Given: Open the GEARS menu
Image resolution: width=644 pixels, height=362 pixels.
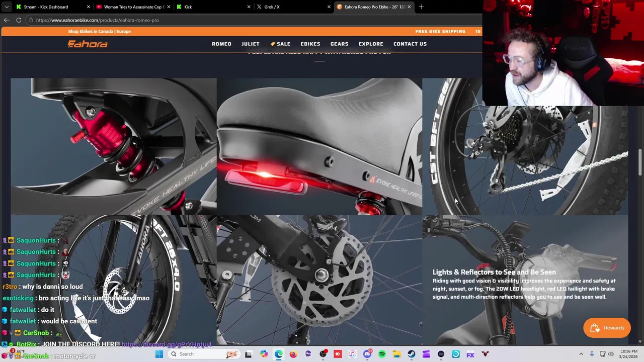Looking at the screenshot, I should pos(339,44).
